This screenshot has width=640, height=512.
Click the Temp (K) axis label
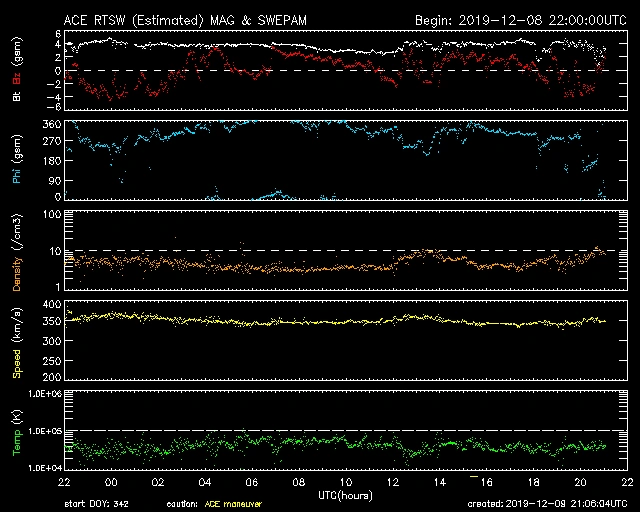click(17, 431)
